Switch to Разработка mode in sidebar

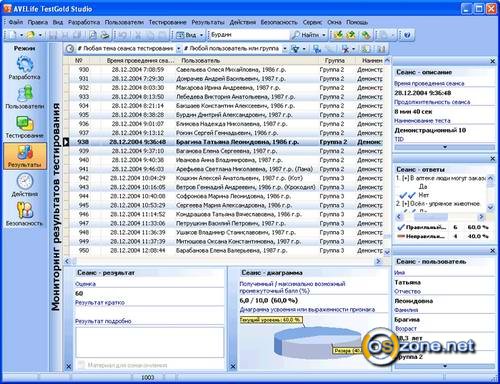[24, 67]
